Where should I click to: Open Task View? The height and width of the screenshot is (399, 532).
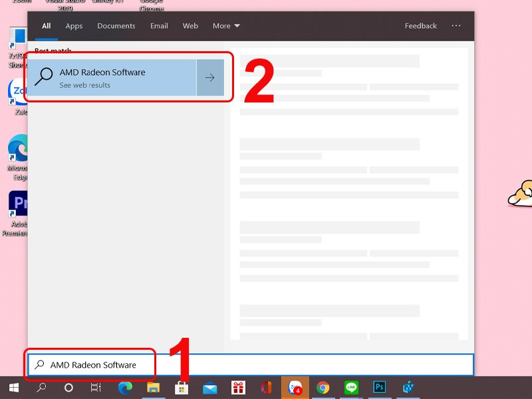coord(95,387)
